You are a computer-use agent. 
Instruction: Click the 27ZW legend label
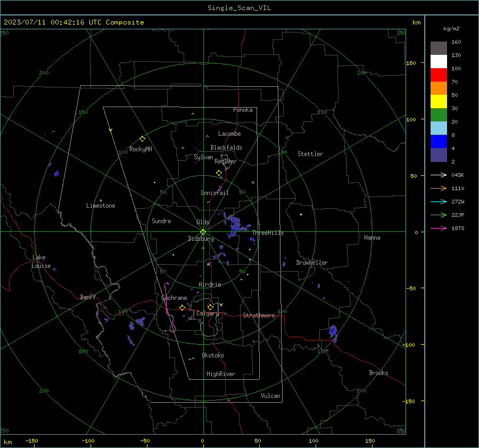458,201
